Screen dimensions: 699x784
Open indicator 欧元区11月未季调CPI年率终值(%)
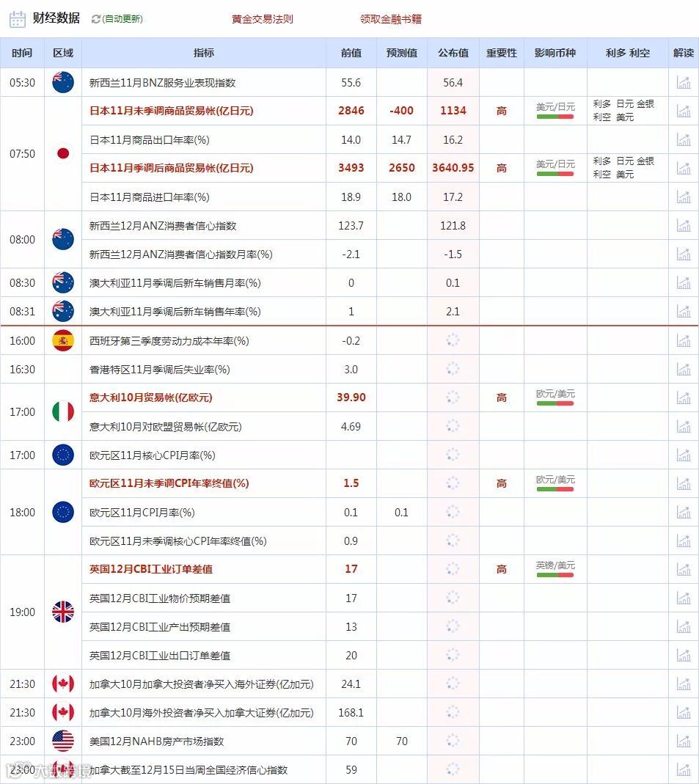169,483
